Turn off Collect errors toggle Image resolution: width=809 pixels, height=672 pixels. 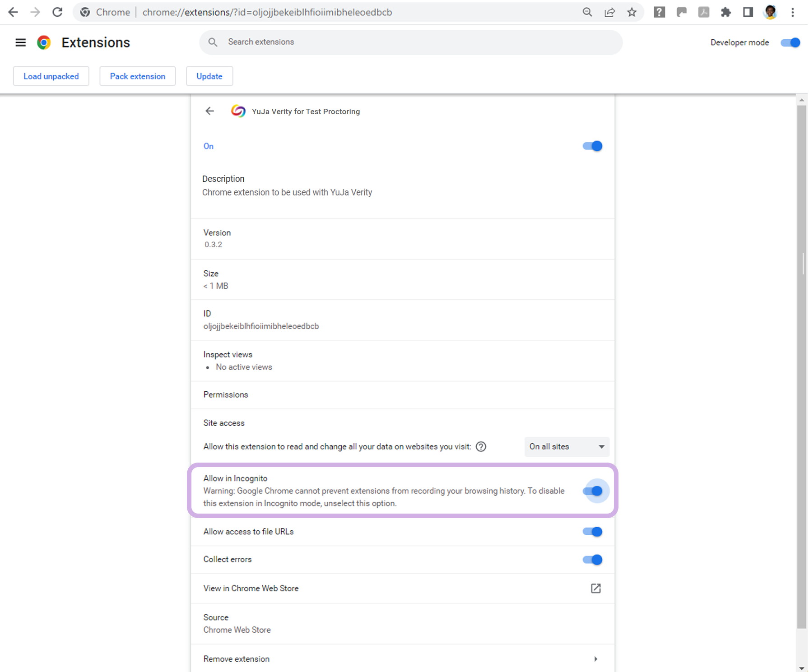pyautogui.click(x=592, y=560)
